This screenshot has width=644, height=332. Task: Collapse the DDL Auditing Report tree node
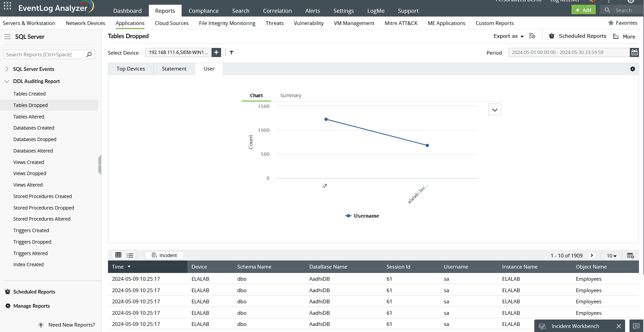click(7, 81)
